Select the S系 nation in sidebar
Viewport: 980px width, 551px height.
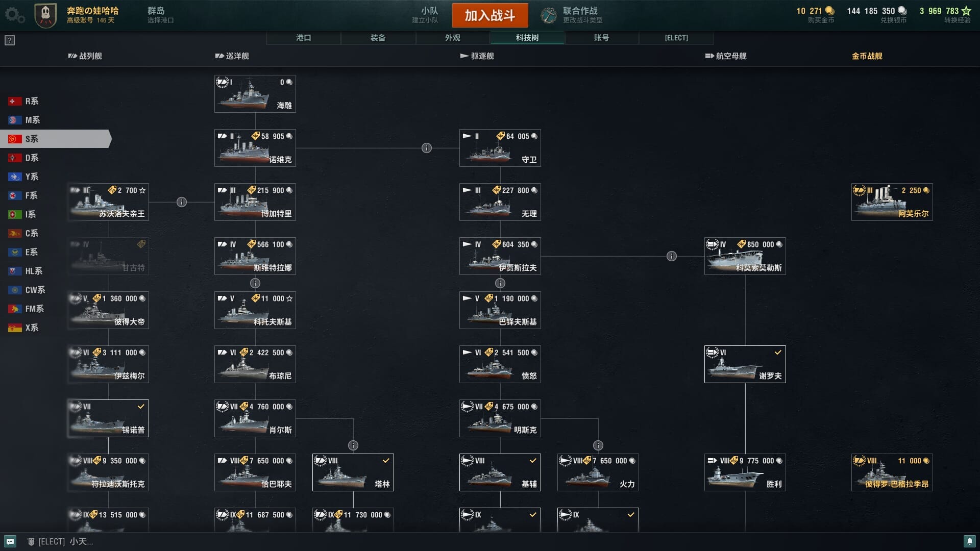coord(55,139)
